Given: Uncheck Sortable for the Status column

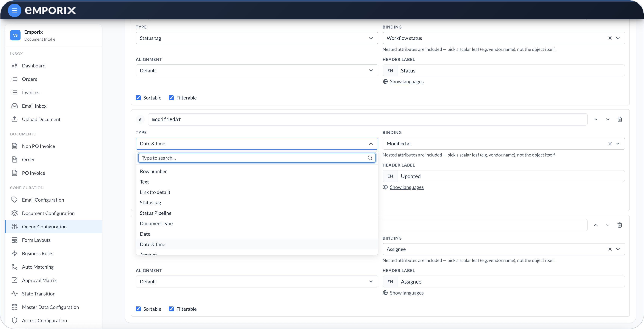Looking at the screenshot, I should pyautogui.click(x=138, y=98).
